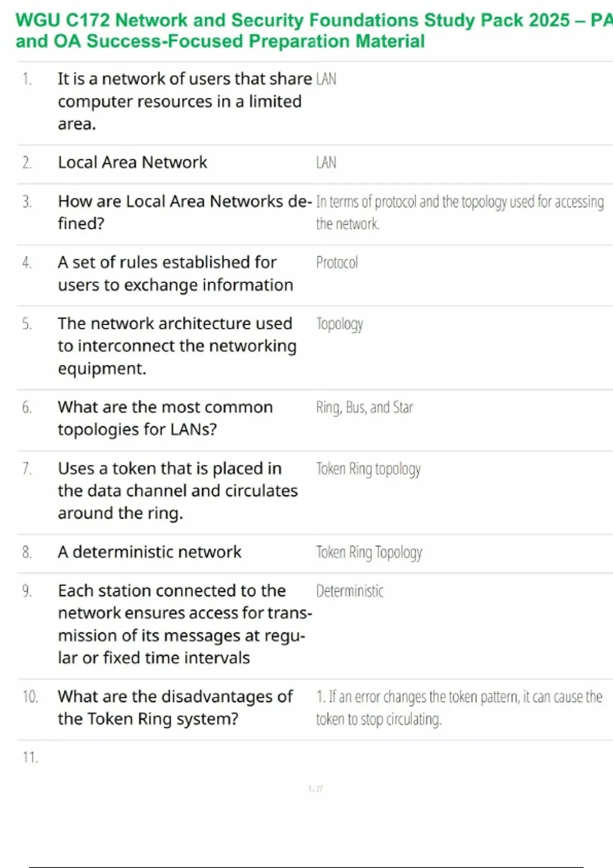Select the "Local Area Network" term text
The width and height of the screenshot is (613, 868).
click(132, 162)
